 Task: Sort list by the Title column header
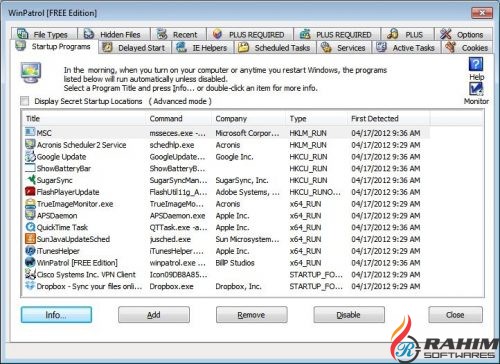pyautogui.click(x=85, y=118)
